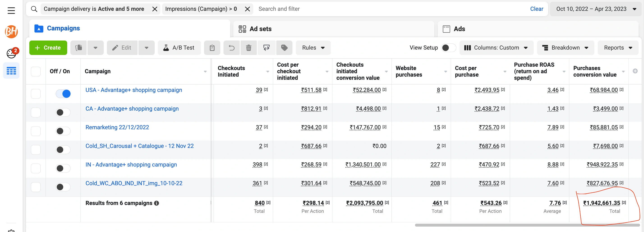Click the Duplicate campaign icon

click(x=78, y=48)
